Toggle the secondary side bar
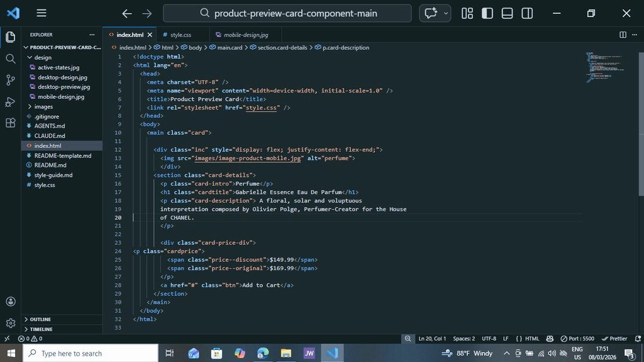Screen dimensions: 644x362 [527, 13]
